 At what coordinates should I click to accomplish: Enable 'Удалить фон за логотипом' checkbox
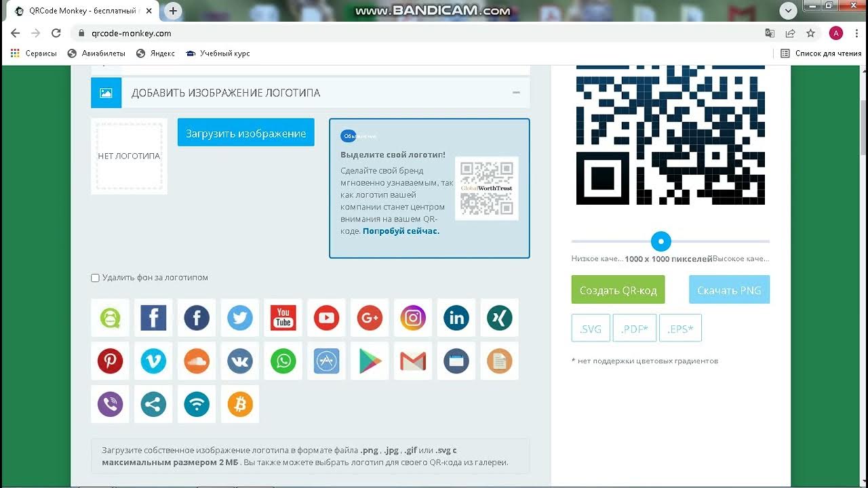(x=96, y=278)
